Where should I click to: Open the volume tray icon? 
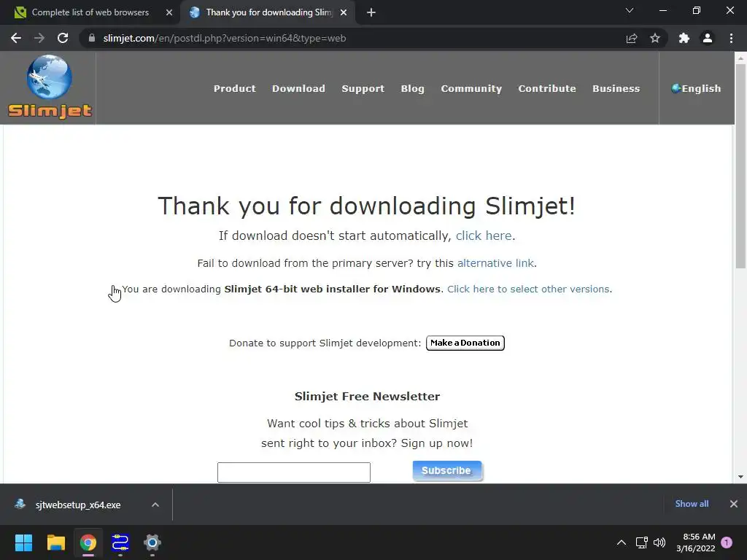click(659, 542)
